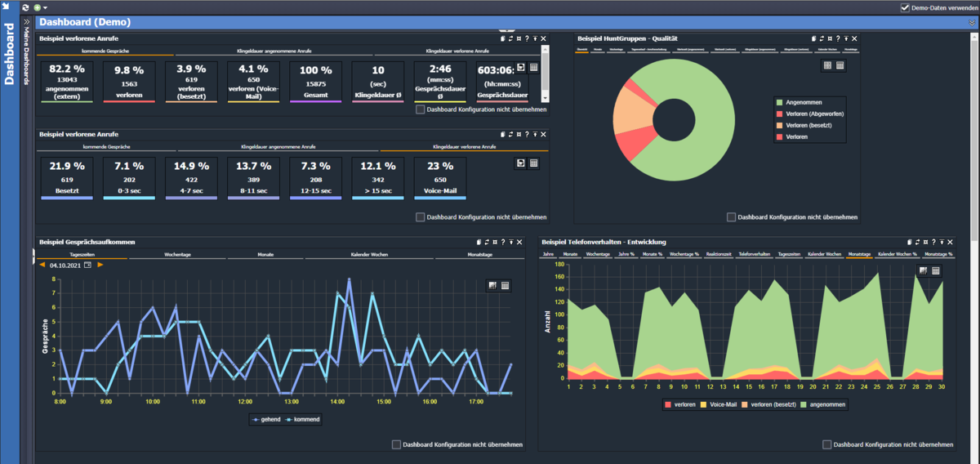Show chart view in HuntGruppen panel
The width and height of the screenshot is (980, 464).
(827, 65)
